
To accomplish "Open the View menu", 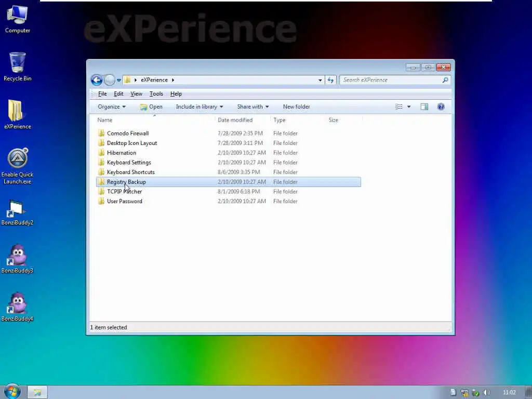I will point(136,94).
